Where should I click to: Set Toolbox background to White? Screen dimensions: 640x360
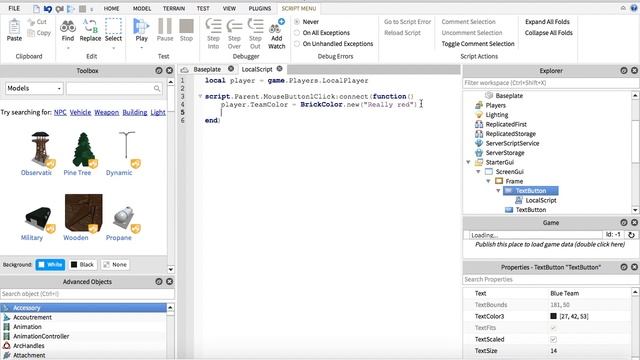(x=50, y=264)
